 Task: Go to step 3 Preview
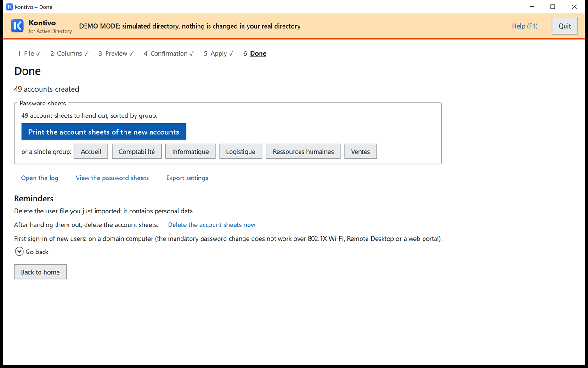coord(116,53)
